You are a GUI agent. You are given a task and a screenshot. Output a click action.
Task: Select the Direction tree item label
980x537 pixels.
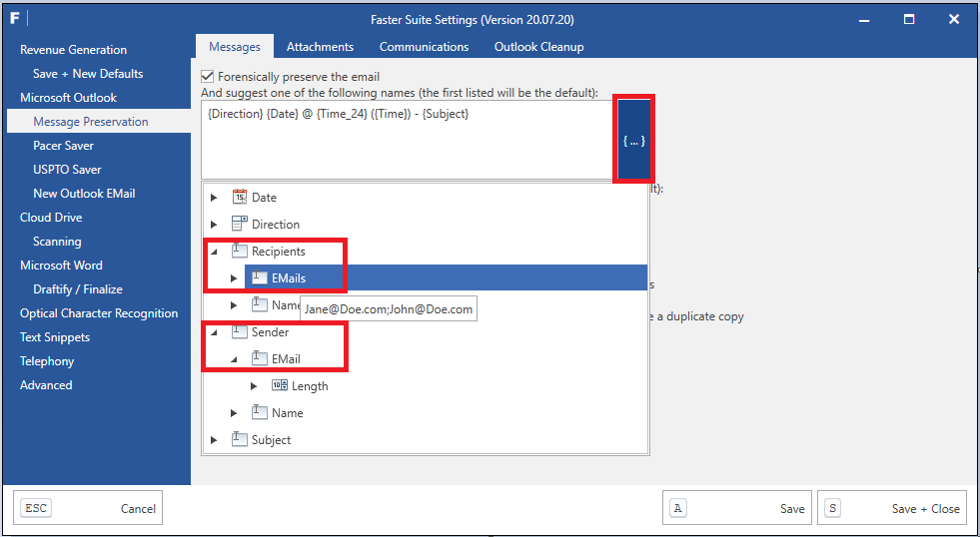click(x=276, y=225)
